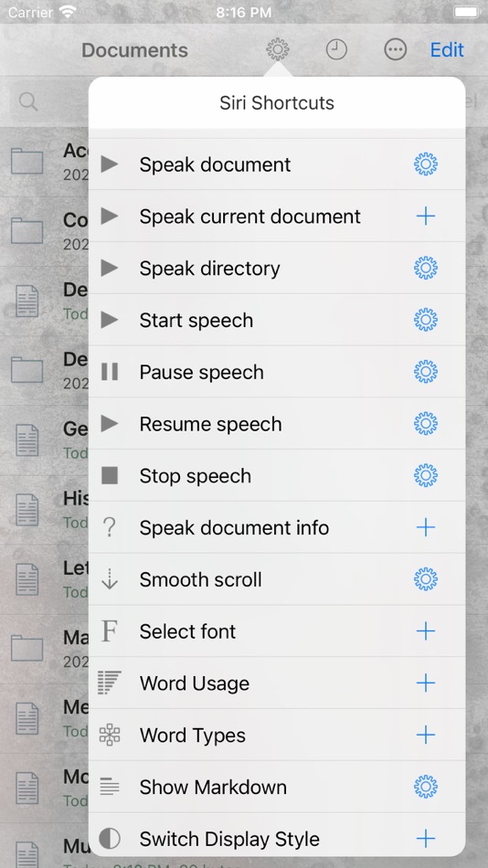Click the Siri Shortcuts popover title
488x868 pixels.
tap(277, 103)
